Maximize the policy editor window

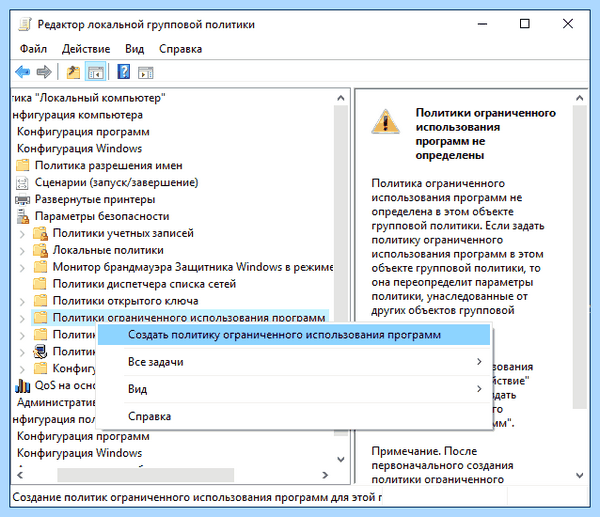(x=525, y=24)
